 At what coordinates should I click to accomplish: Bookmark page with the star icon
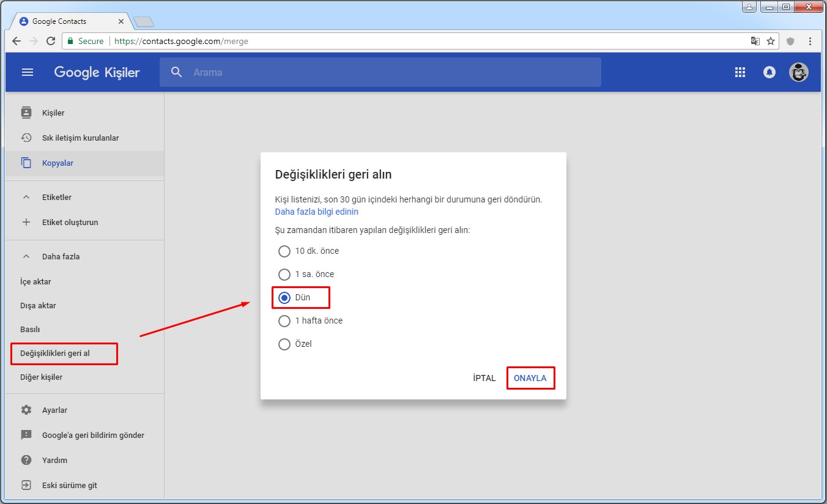pos(771,41)
